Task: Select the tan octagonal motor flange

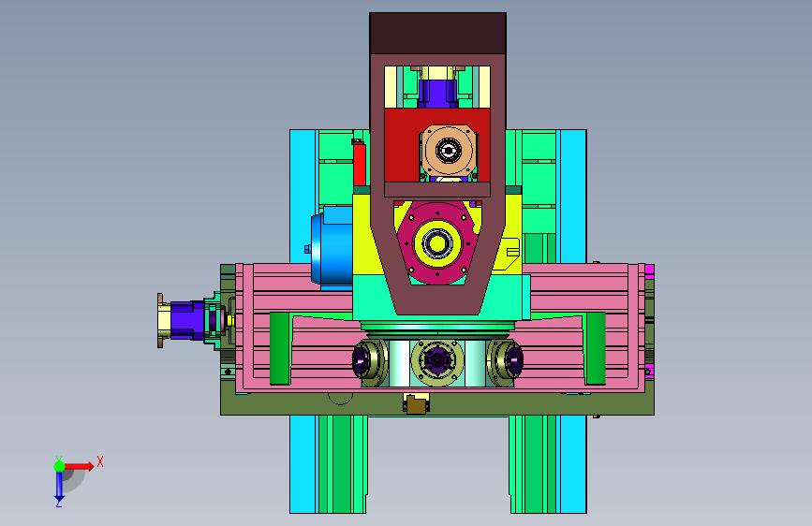Action: (449, 151)
